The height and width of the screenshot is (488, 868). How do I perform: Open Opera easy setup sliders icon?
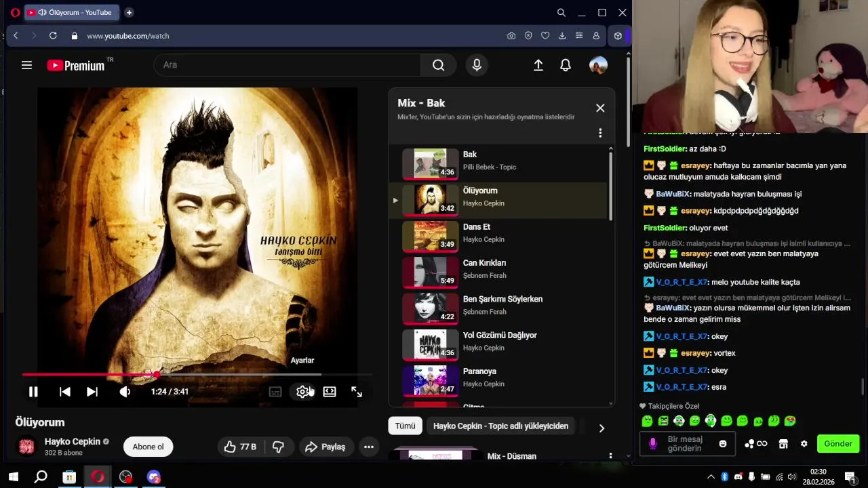click(579, 36)
